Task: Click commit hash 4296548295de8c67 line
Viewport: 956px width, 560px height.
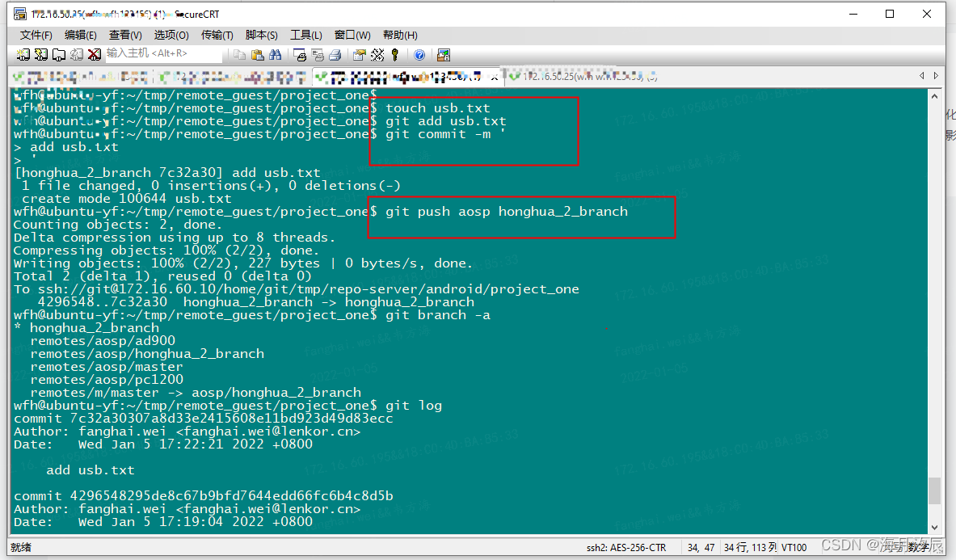Action: (x=203, y=496)
